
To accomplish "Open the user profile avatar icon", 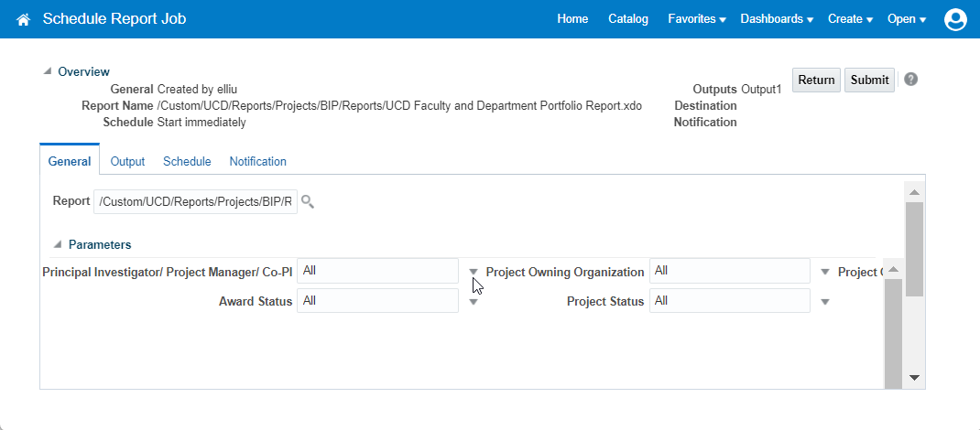I will point(955,19).
